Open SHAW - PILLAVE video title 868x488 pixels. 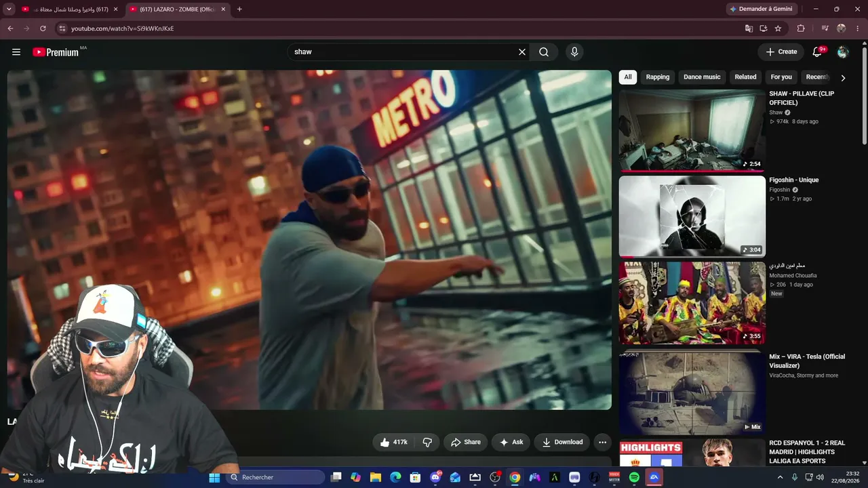(x=802, y=98)
